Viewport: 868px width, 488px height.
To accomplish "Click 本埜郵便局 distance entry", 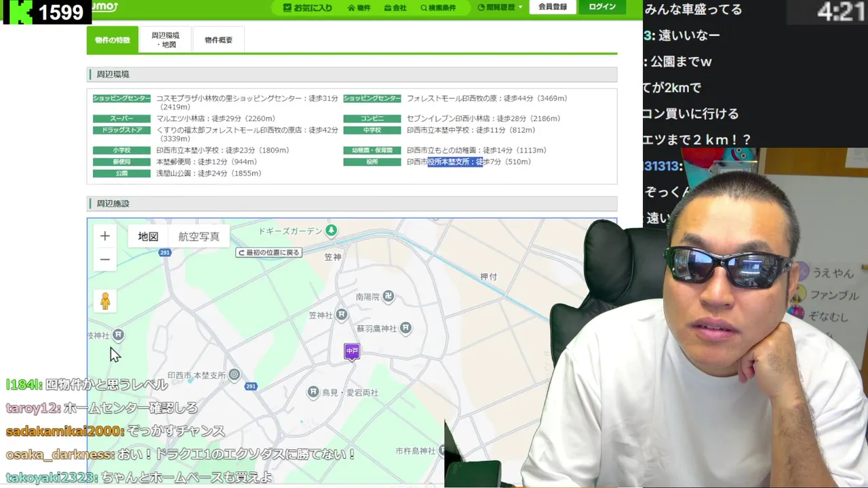I will pos(206,162).
